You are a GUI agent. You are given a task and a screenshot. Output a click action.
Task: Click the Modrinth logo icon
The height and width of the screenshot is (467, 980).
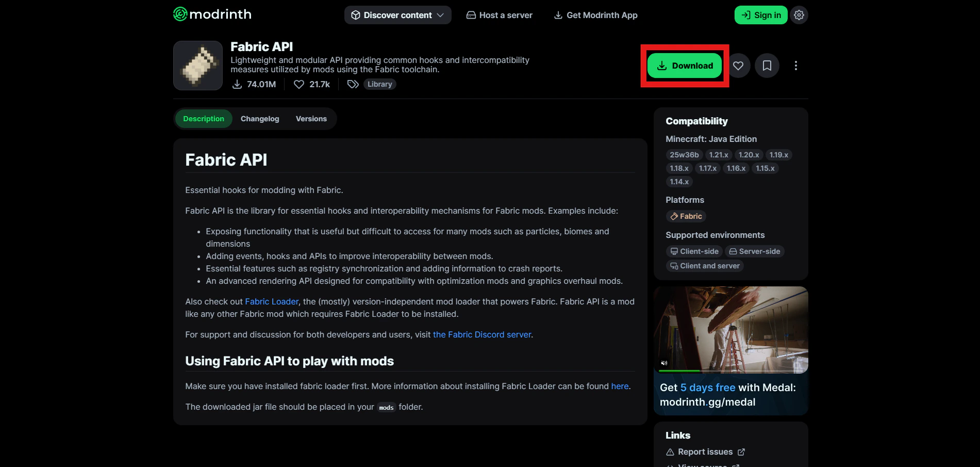(x=179, y=14)
